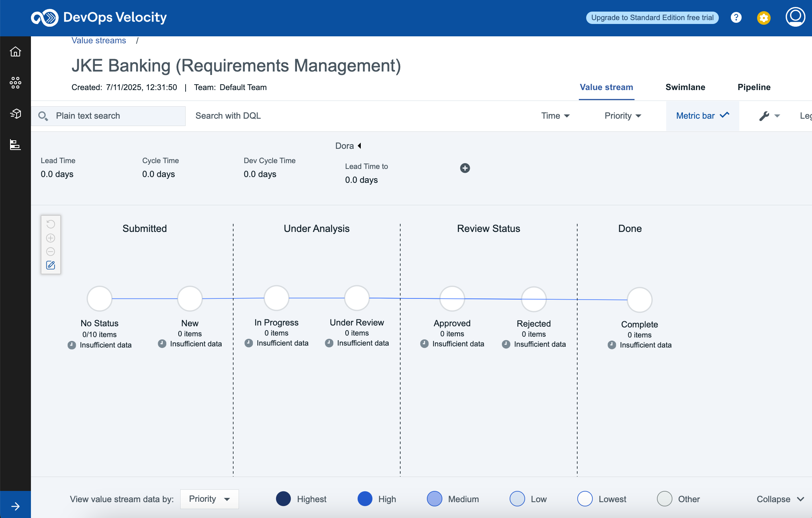Open the reports chart icon in sidebar
Screen dimensions: 812x518
click(x=15, y=145)
